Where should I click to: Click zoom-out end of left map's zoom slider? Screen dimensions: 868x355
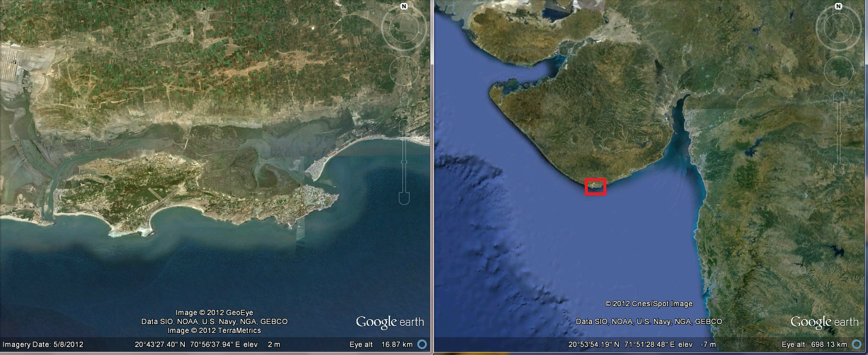404,198
